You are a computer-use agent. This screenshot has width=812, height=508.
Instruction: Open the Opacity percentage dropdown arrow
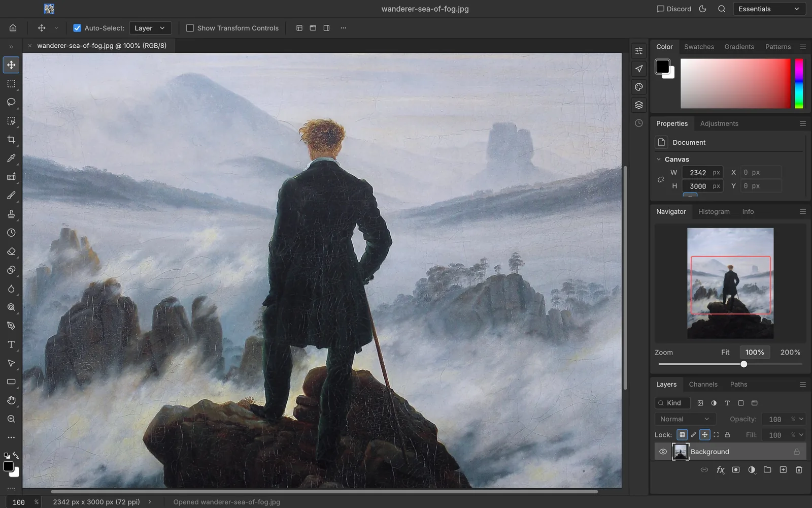[801, 419]
